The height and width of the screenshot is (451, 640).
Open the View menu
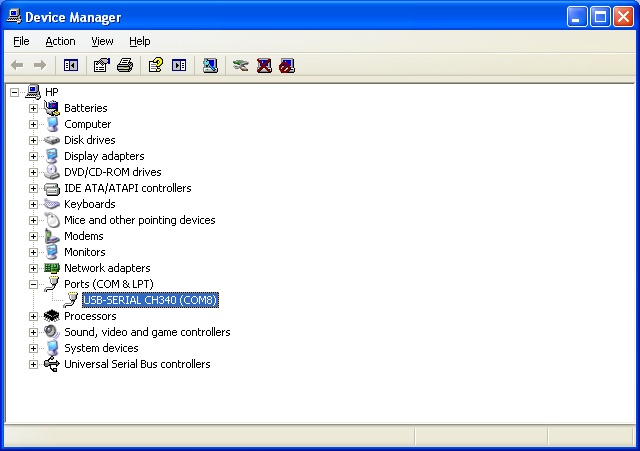pos(102,41)
